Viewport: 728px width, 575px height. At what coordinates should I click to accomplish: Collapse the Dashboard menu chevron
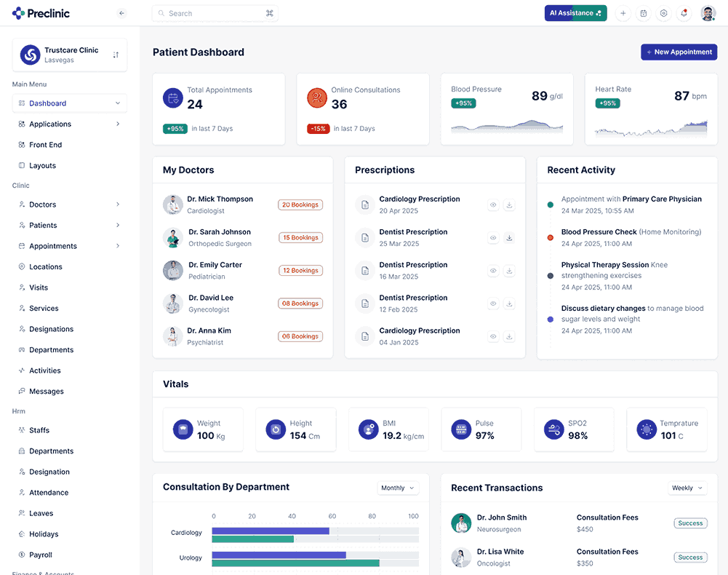point(118,103)
